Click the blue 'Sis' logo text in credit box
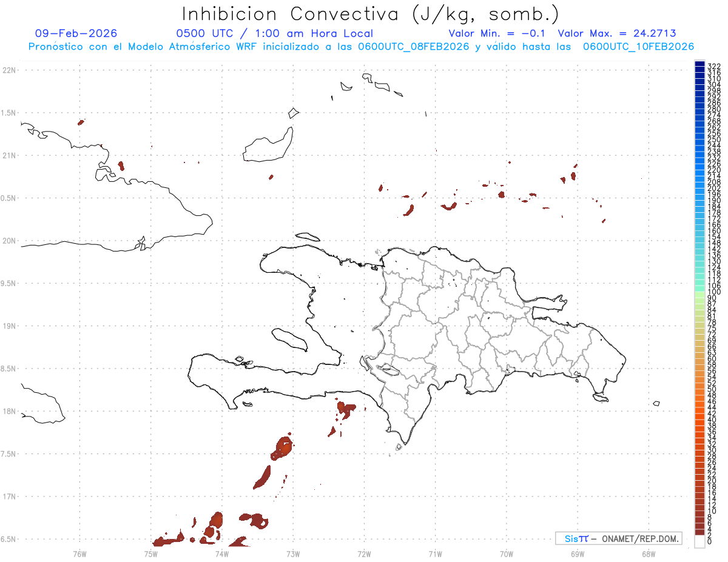This screenshot has height=562, width=728. point(571,539)
